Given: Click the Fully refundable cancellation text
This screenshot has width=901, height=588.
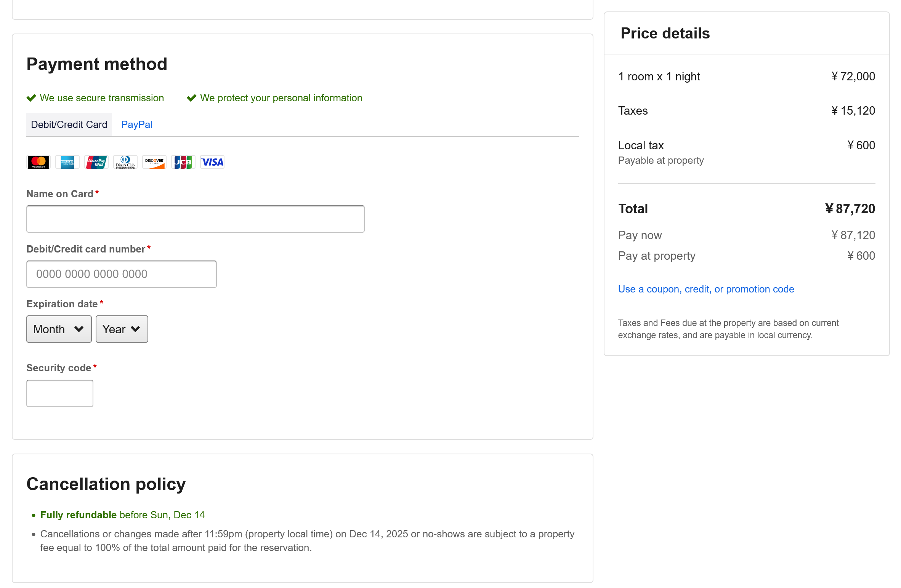Looking at the screenshot, I should (x=79, y=515).
